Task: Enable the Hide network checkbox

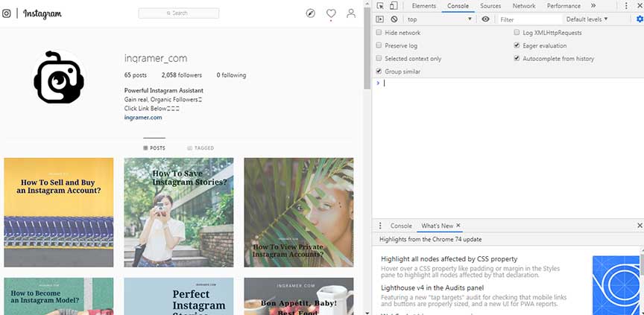Action: [379, 33]
